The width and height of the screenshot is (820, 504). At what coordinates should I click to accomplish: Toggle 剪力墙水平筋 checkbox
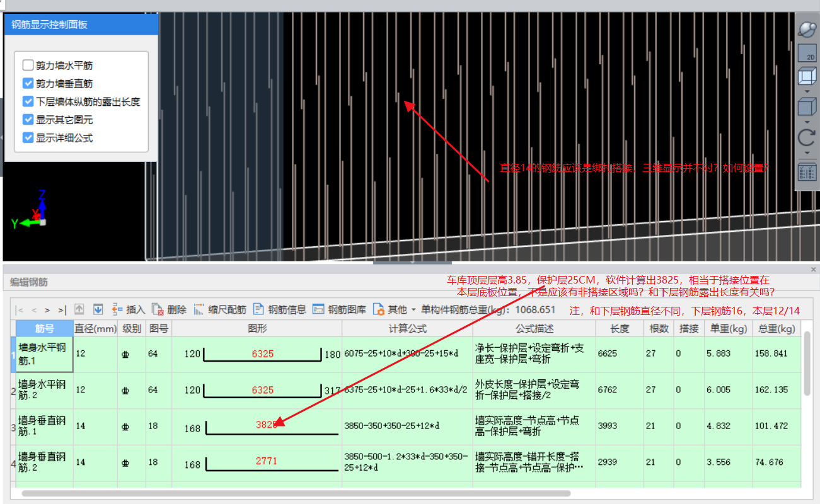click(28, 65)
